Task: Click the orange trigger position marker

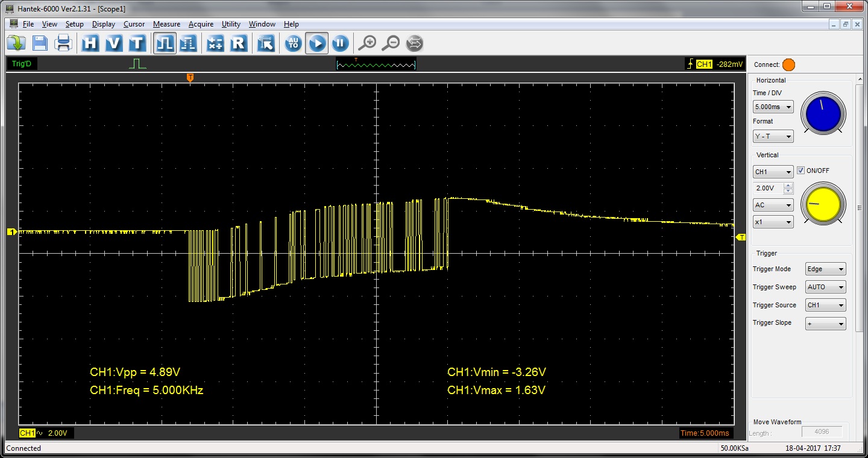Action: click(x=190, y=78)
